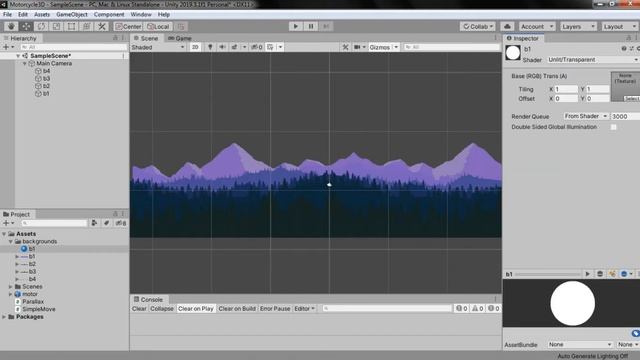The image size is (640, 360).
Task: Select the Rect transform tool
Action: coord(71,27)
